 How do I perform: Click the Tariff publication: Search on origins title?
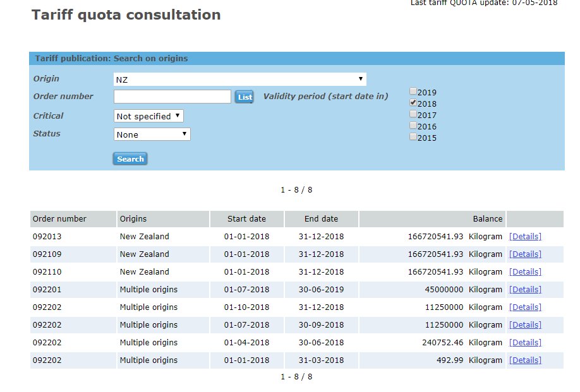click(x=111, y=58)
